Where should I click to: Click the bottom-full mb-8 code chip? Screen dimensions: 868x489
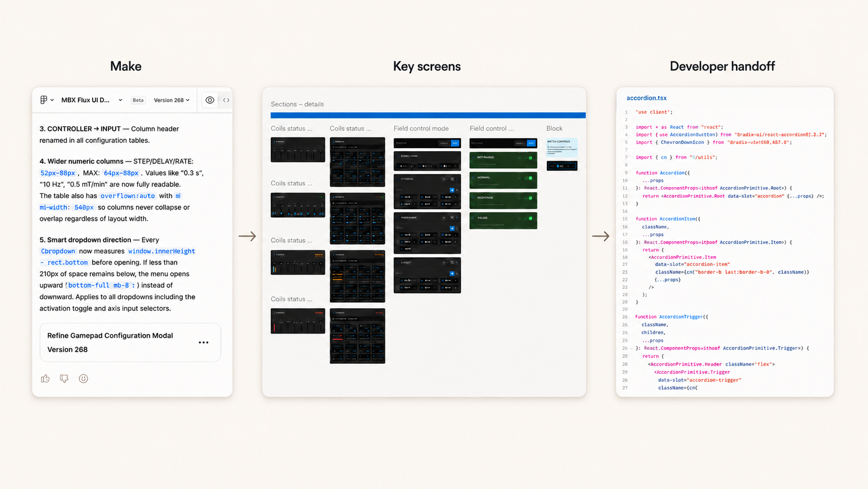point(102,285)
